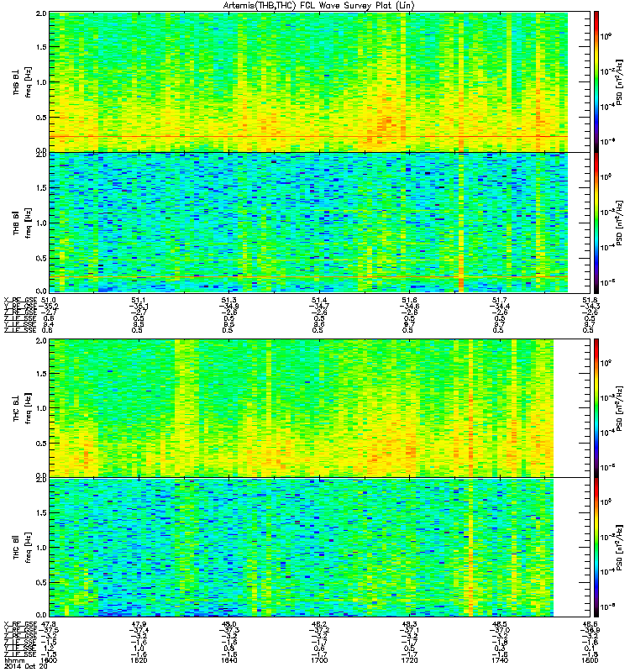The image size is (630, 672).
Task: Click the 'hhmm' time axis label
Action: pyautogui.click(x=13, y=660)
